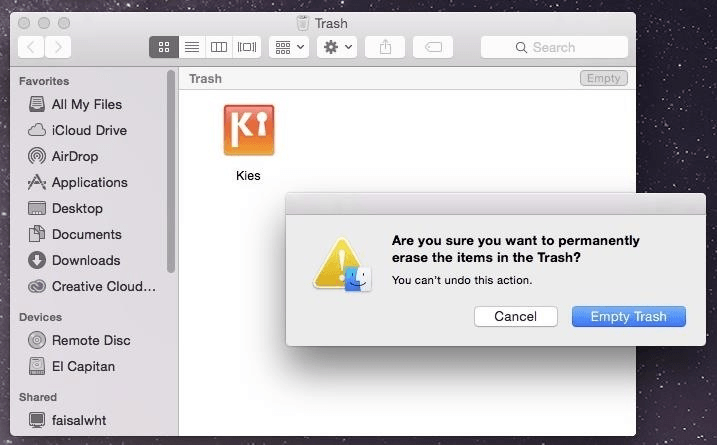Open El Capitan disk under Devices

click(x=84, y=366)
